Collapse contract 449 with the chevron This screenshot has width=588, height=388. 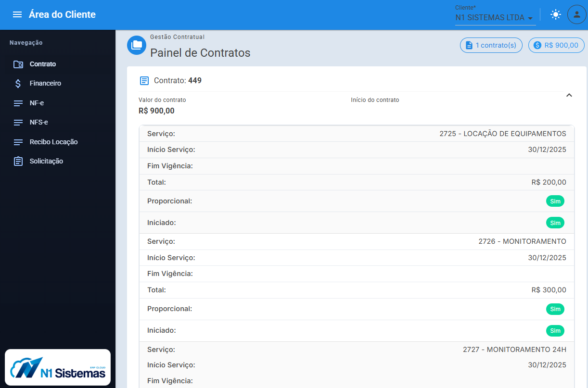coord(569,95)
